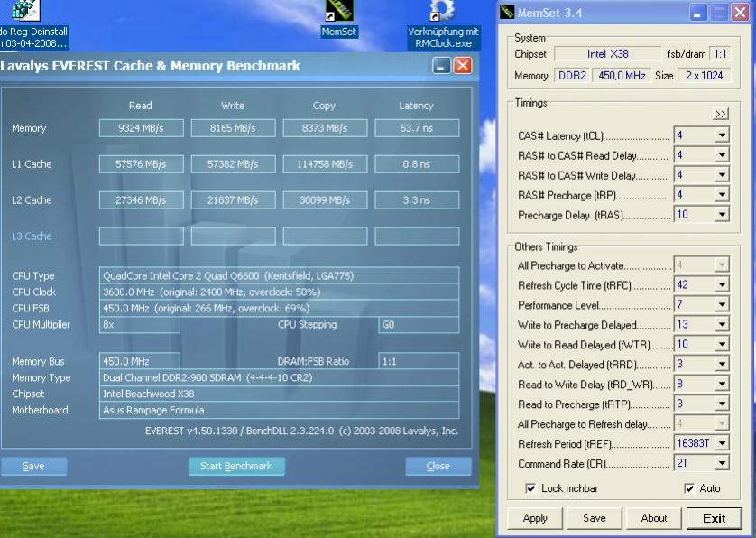Close the MemSet 3.4 window via X
This screenshot has height=538, width=756.
[x=740, y=13]
